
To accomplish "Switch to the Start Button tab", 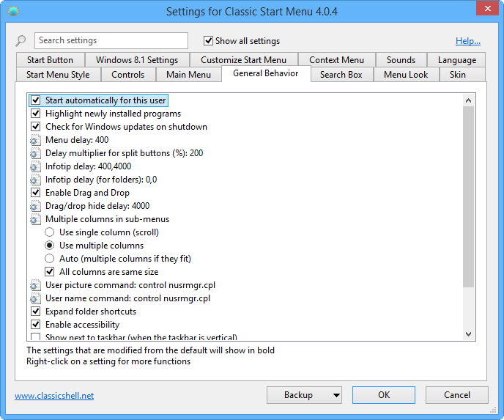I will 50,60.
